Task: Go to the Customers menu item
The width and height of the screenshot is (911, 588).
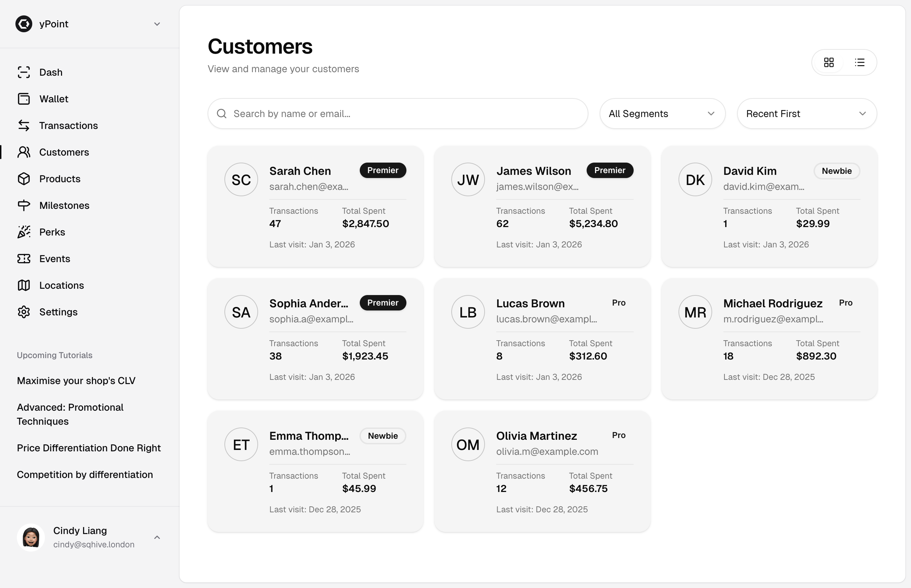Action: [64, 152]
